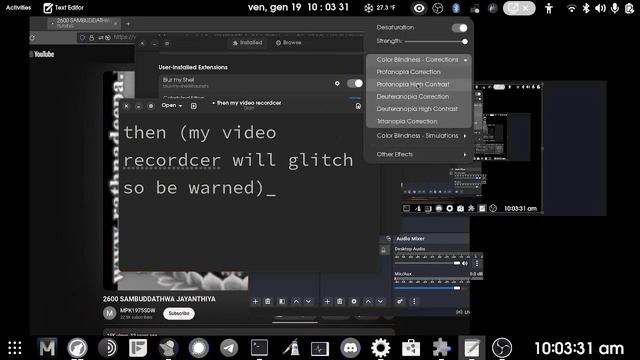Click the snowflake weather indicator

(x=369, y=8)
